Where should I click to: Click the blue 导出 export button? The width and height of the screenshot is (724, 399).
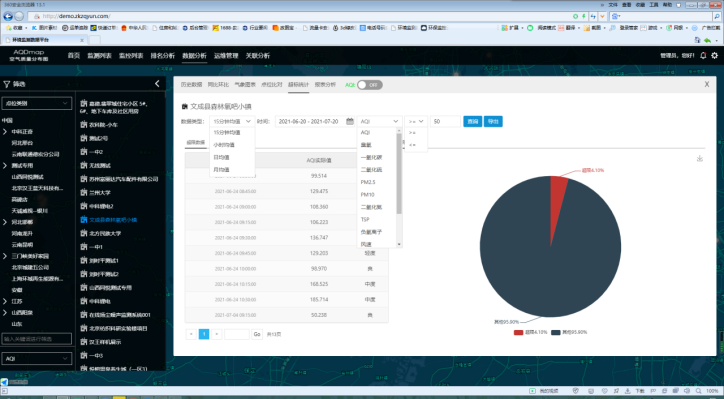[x=493, y=121]
